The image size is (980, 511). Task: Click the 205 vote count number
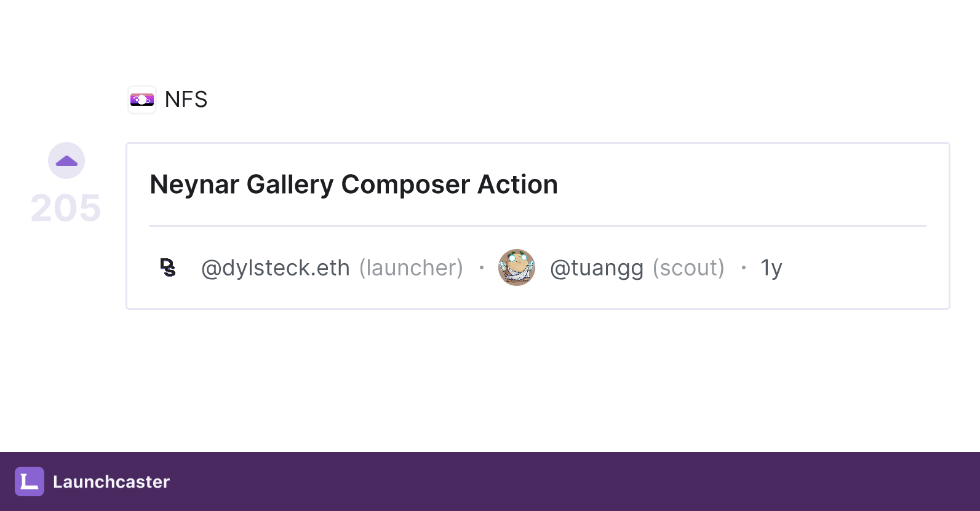[66, 208]
